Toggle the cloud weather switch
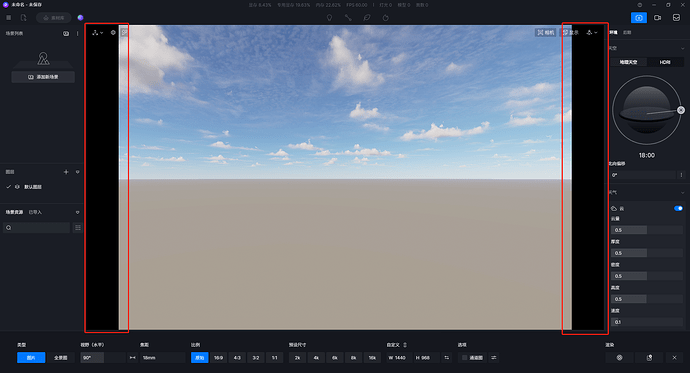 coord(678,208)
